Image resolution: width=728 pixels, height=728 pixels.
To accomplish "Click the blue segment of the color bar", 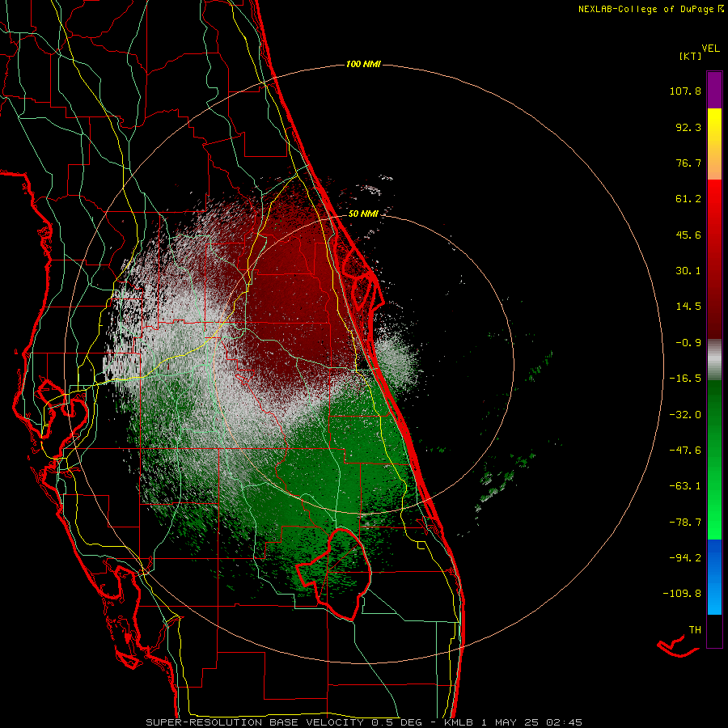I will point(714,577).
